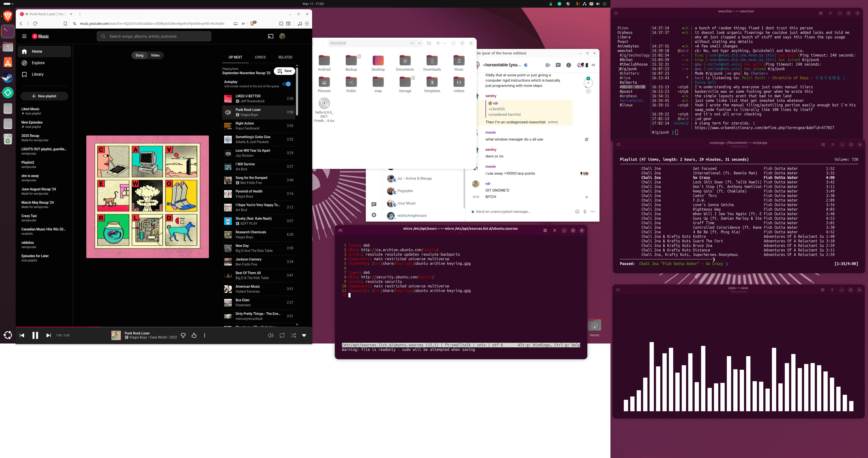Screen dimensions: 868x458
Task: Switch to the LYRICS tab
Action: (260, 57)
